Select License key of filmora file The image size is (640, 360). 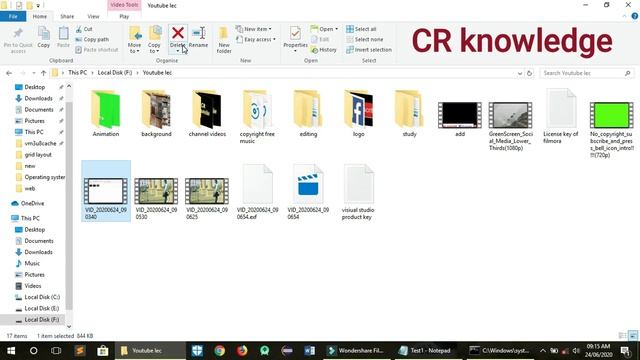pyautogui.click(x=561, y=116)
